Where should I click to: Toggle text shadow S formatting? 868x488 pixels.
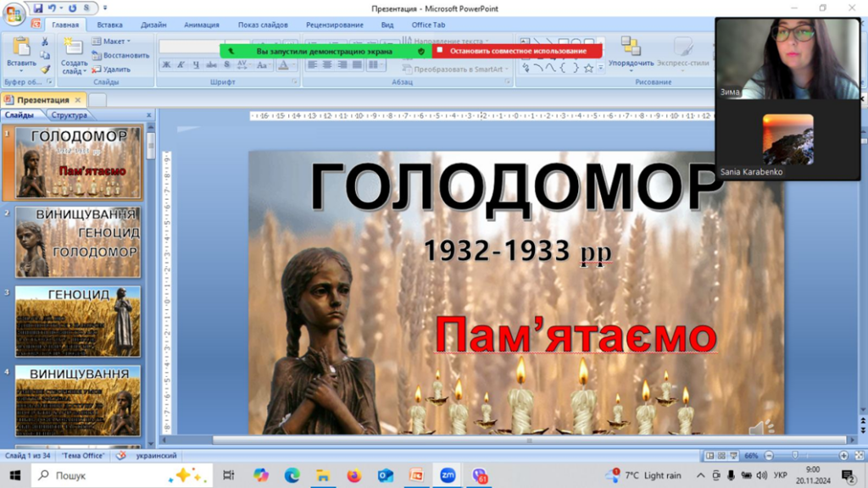(226, 65)
